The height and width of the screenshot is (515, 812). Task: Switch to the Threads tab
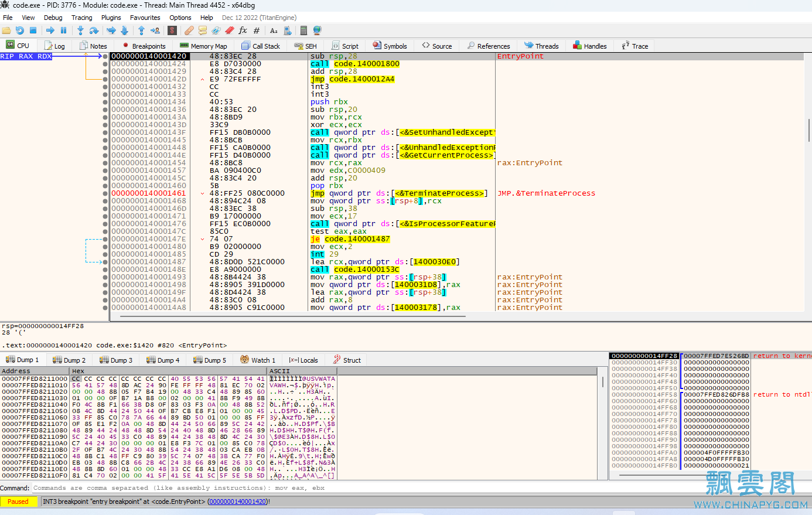[541, 46]
